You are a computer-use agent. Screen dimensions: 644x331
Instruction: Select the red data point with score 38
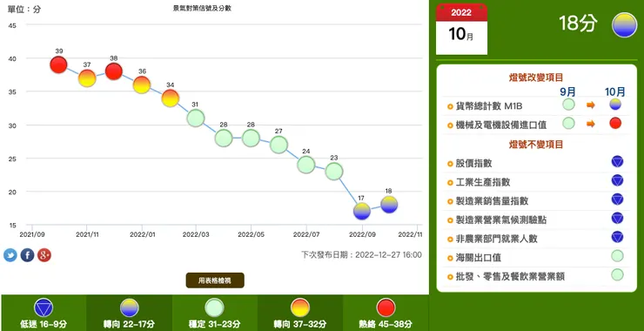[114, 71]
